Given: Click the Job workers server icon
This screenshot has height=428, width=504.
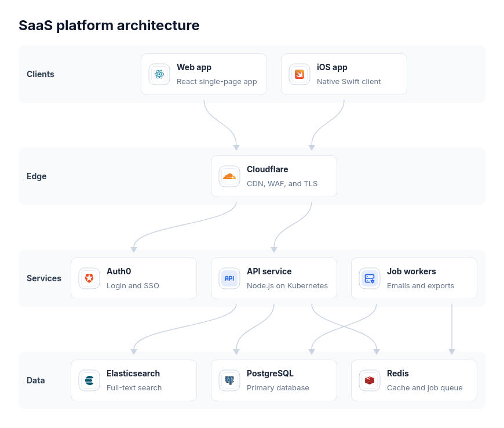Looking at the screenshot, I should point(370,278).
